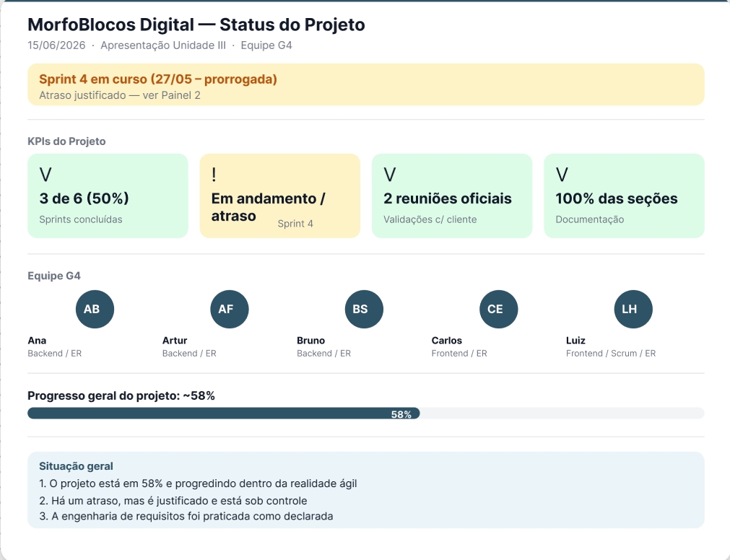Click Bruno's role 'Backend / ER'
The height and width of the screenshot is (560, 730).
pos(323,354)
